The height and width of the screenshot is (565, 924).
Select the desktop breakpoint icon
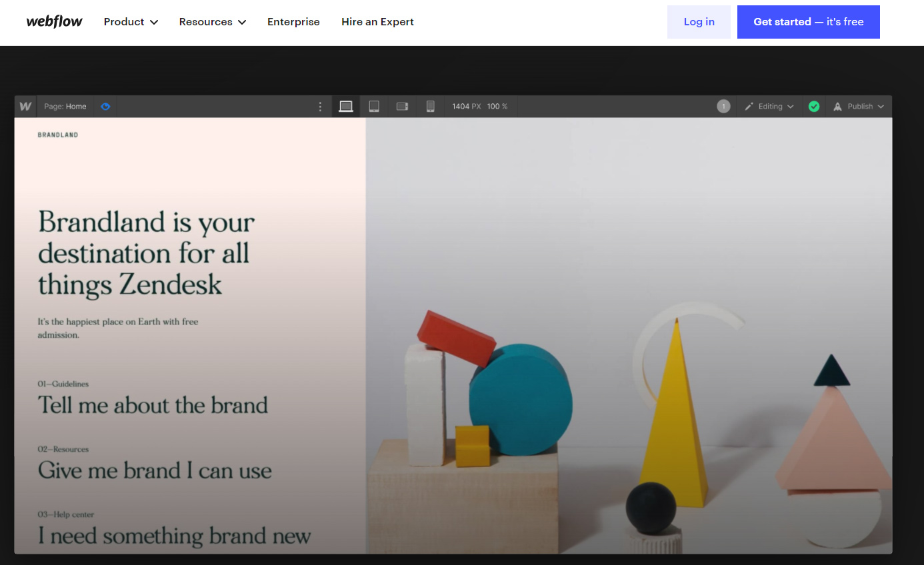tap(345, 107)
